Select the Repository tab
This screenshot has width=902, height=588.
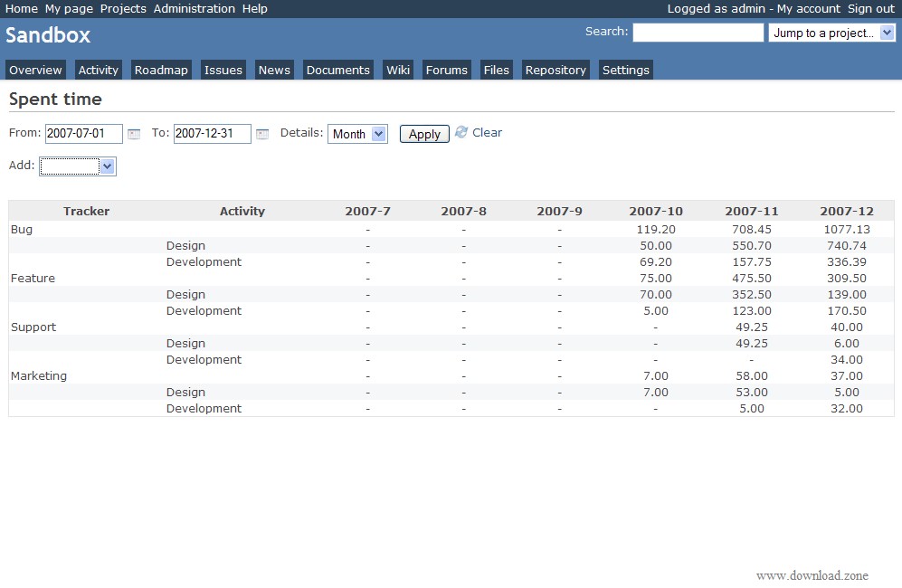tap(555, 70)
